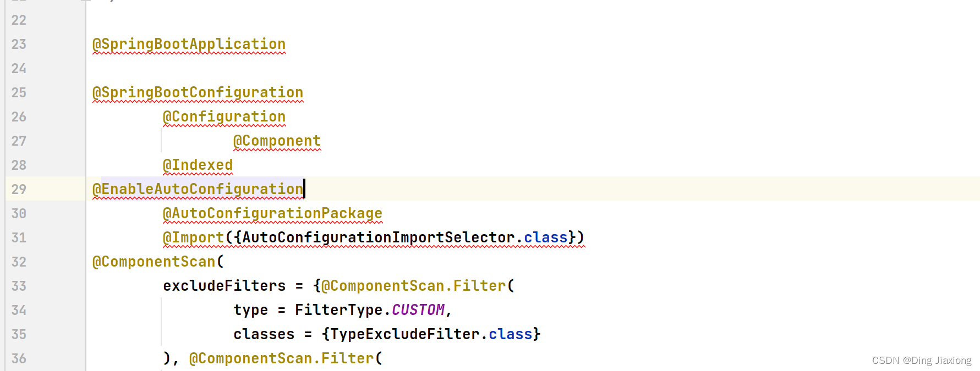Click the @Component annotation
The image size is (980, 371).
click(277, 141)
